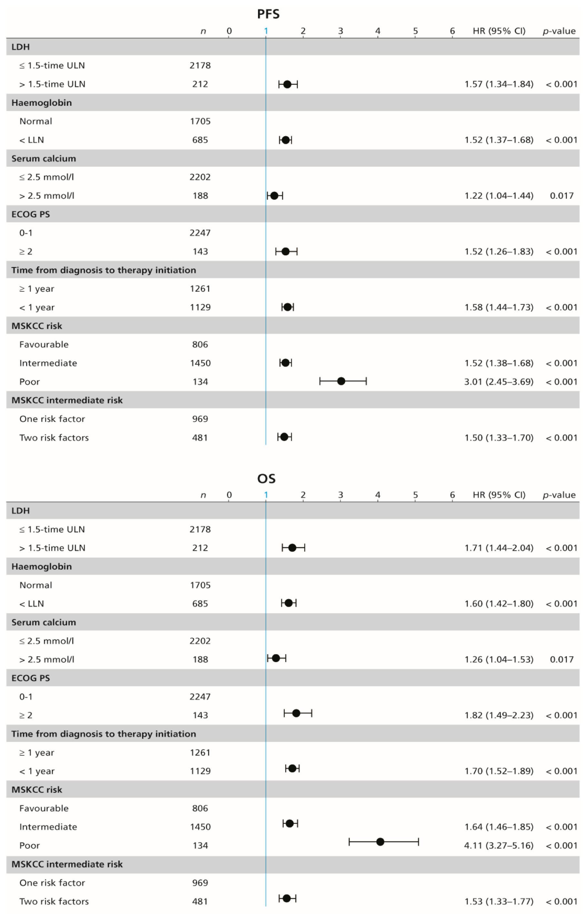Click the PFS plot title
The height and width of the screenshot is (914, 588).
[x=268, y=14]
